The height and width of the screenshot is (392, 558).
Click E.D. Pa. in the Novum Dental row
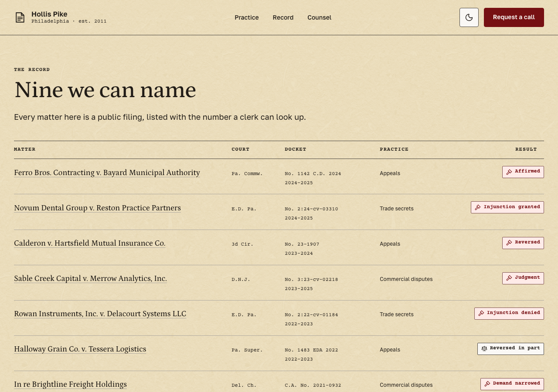pos(244,209)
